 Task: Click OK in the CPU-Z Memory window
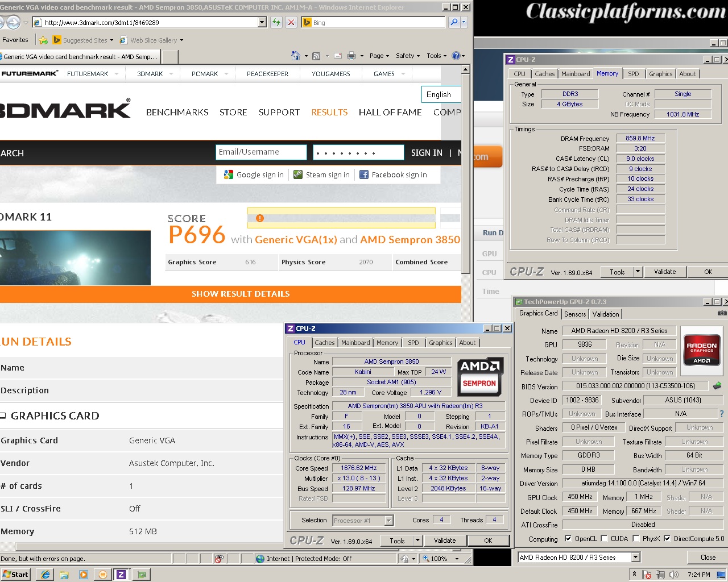click(x=708, y=272)
